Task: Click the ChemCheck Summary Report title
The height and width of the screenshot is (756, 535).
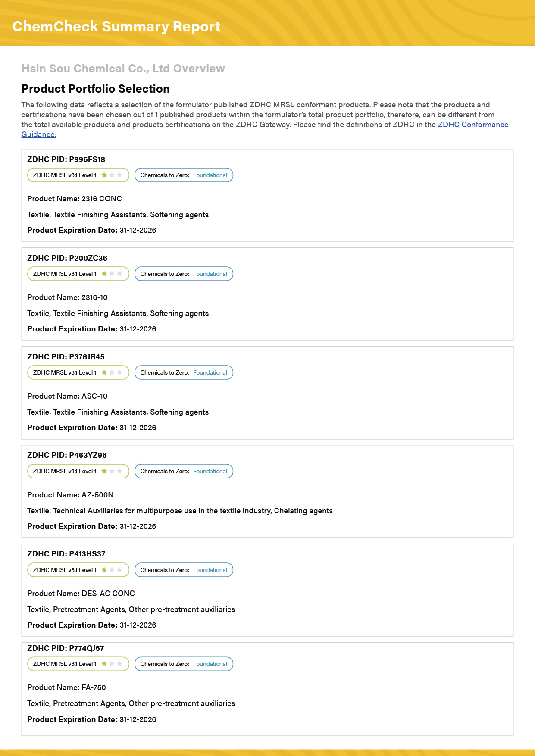Action: point(116,27)
